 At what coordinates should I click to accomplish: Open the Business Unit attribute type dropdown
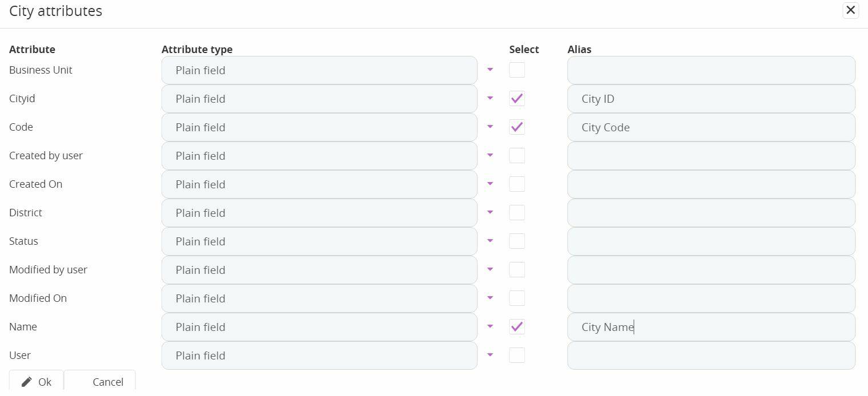click(490, 70)
